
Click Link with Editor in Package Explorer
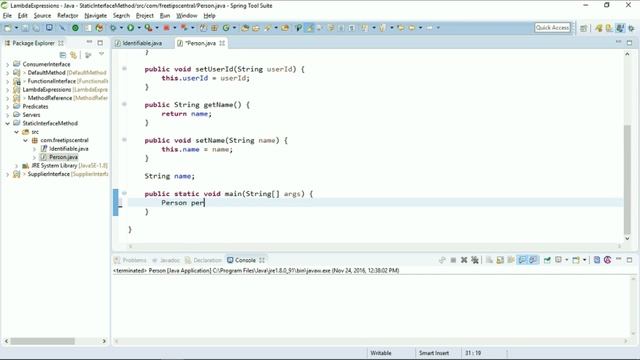pyautogui.click(x=73, y=55)
